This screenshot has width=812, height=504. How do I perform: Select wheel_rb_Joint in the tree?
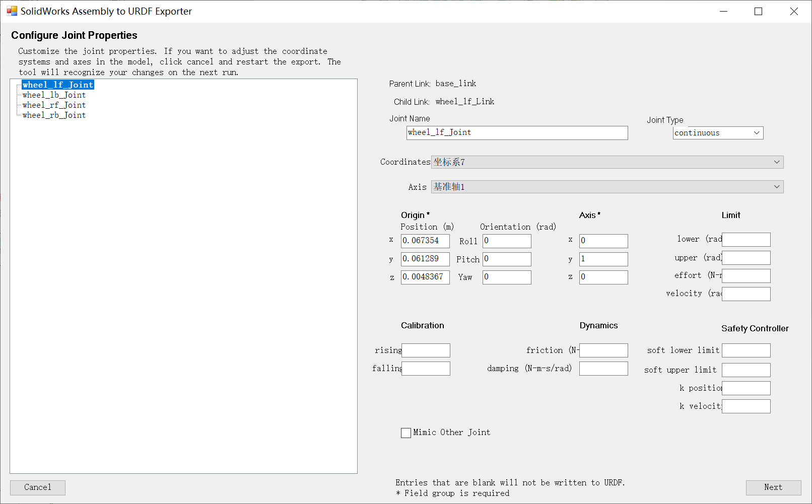click(54, 115)
